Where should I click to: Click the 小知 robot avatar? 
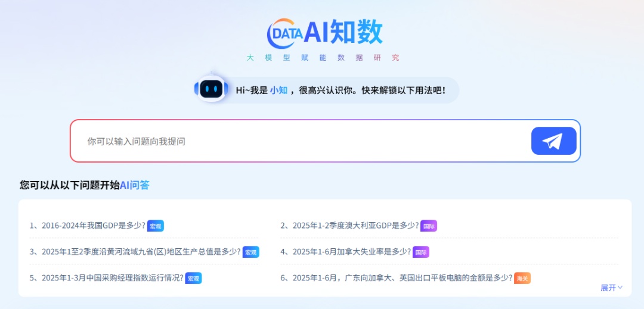pyautogui.click(x=211, y=90)
